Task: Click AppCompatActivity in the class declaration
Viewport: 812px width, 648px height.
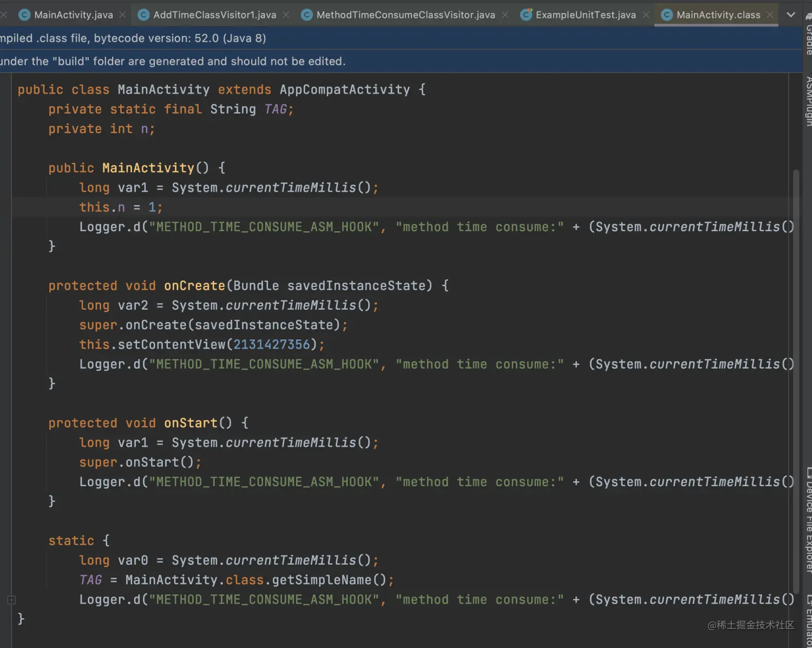Action: pos(345,89)
